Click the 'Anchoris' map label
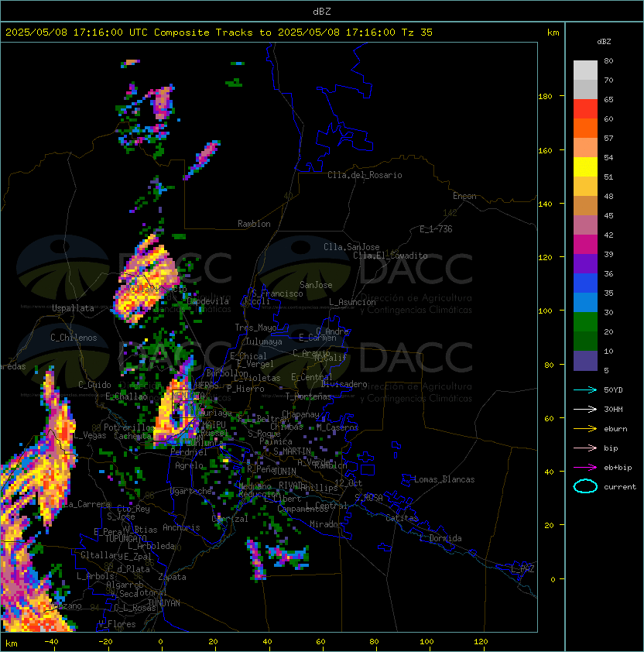The width and height of the screenshot is (644, 652). point(181,527)
